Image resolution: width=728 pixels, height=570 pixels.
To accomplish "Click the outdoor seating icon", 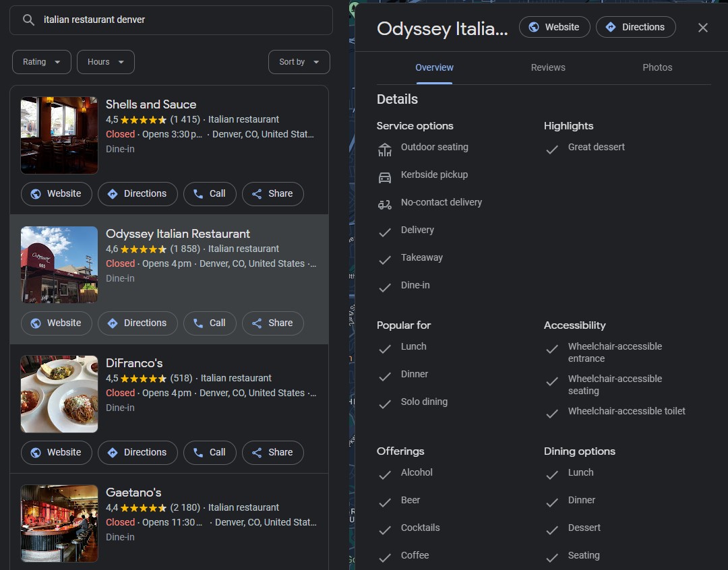I will click(x=385, y=150).
